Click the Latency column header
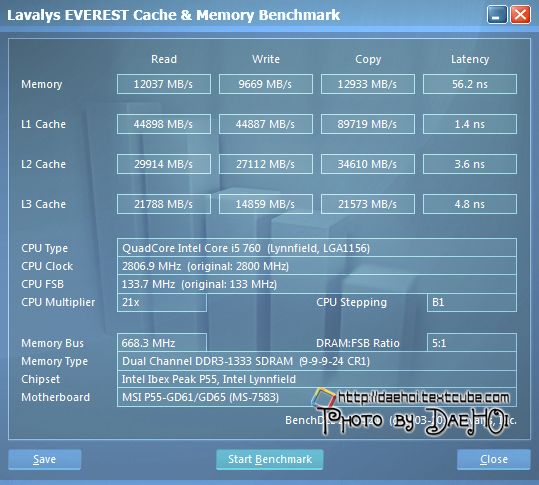This screenshot has width=539, height=485. coord(470,59)
